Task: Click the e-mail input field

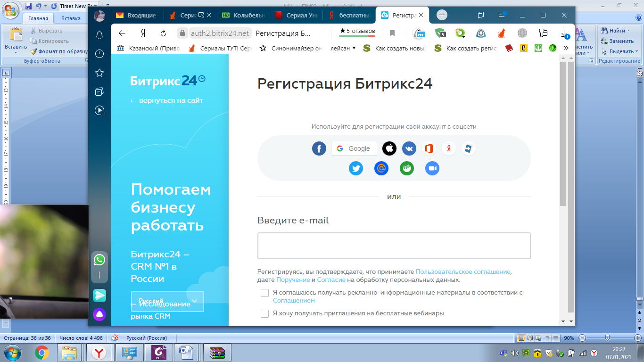Action: [394, 246]
